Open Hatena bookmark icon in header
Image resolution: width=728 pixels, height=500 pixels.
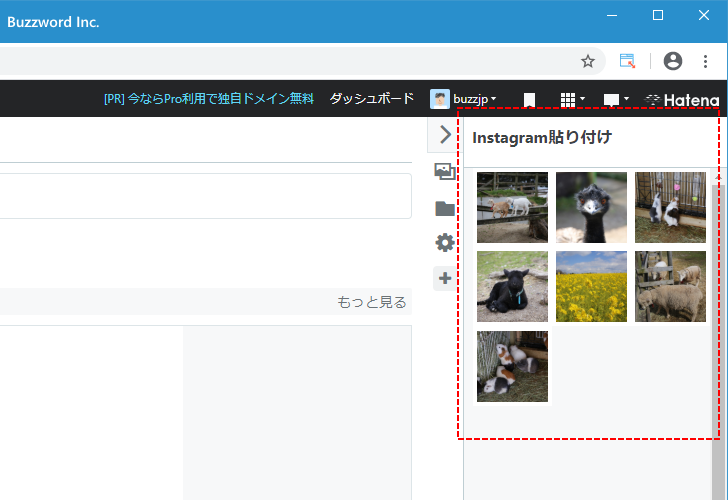[x=529, y=99]
